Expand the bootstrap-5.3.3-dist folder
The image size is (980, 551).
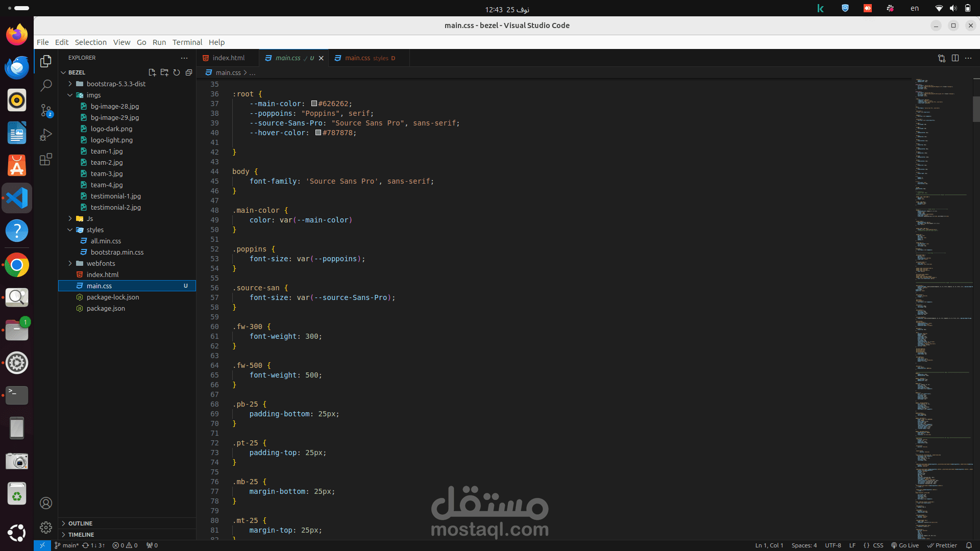[116, 84]
